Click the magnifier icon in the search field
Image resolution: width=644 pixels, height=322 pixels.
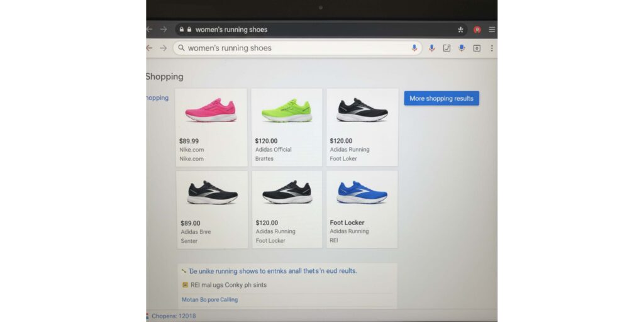click(x=181, y=48)
